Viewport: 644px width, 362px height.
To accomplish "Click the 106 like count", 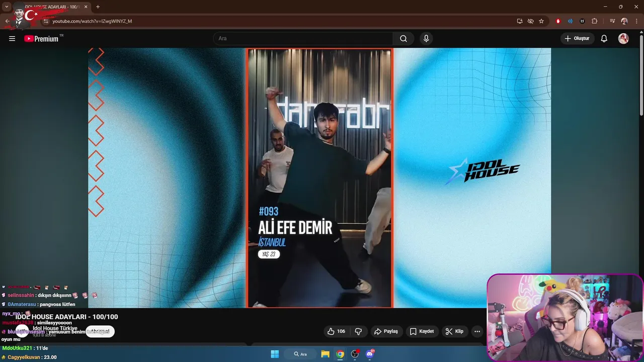I will click(341, 331).
